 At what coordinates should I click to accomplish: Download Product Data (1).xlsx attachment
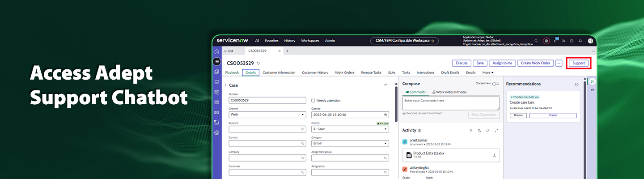(495, 155)
